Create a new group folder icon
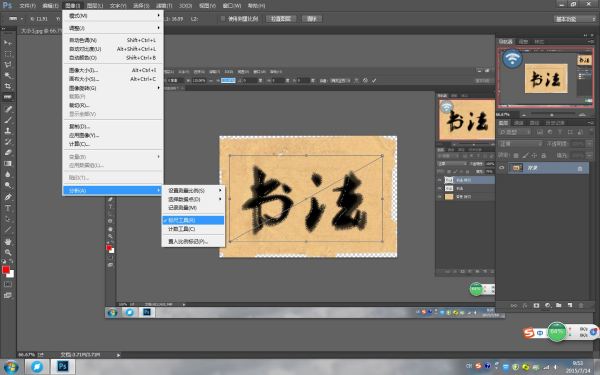 tap(559, 305)
